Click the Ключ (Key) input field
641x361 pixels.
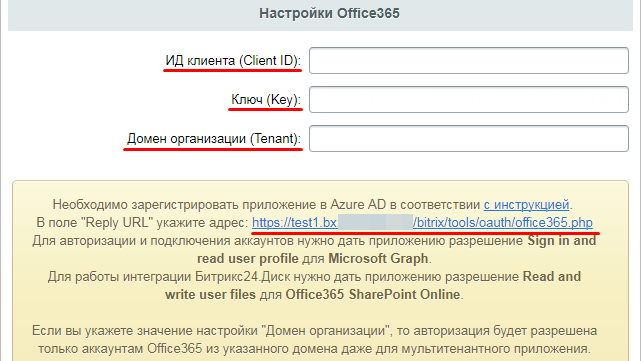point(468,99)
